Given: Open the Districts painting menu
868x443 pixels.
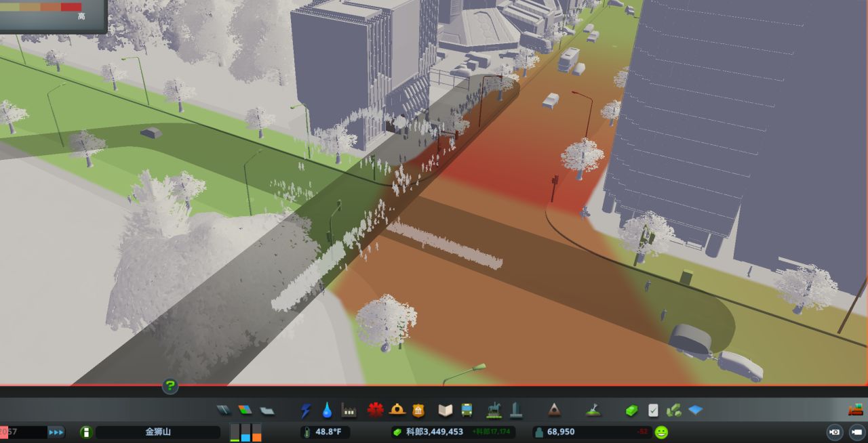Looking at the screenshot, I should [x=267, y=410].
